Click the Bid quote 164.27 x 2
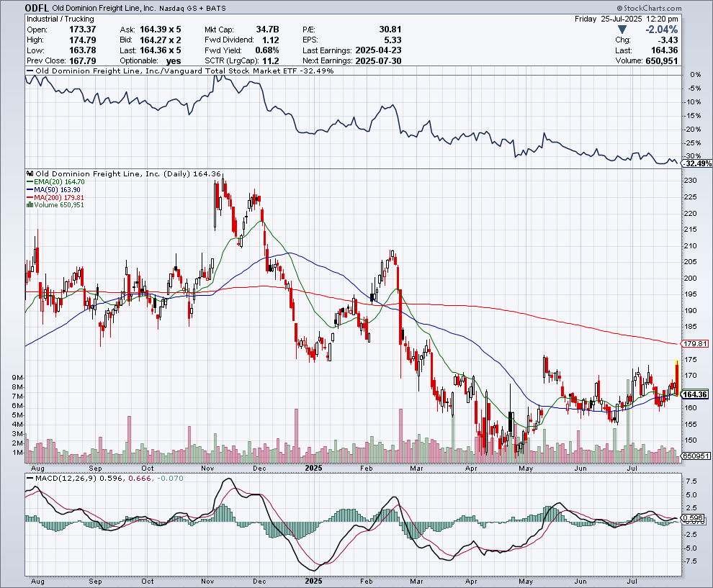This screenshot has height=588, width=713. pyautogui.click(x=160, y=40)
